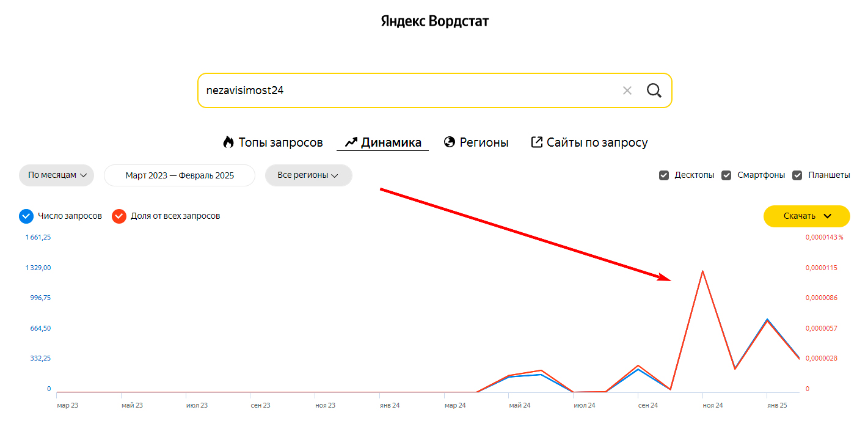The image size is (868, 429).
Task: Uncheck the Планшеты checkbox
Action: click(x=797, y=175)
